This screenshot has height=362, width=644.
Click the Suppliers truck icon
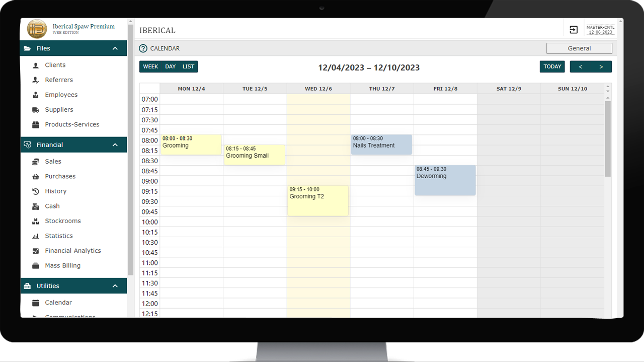[x=36, y=110]
